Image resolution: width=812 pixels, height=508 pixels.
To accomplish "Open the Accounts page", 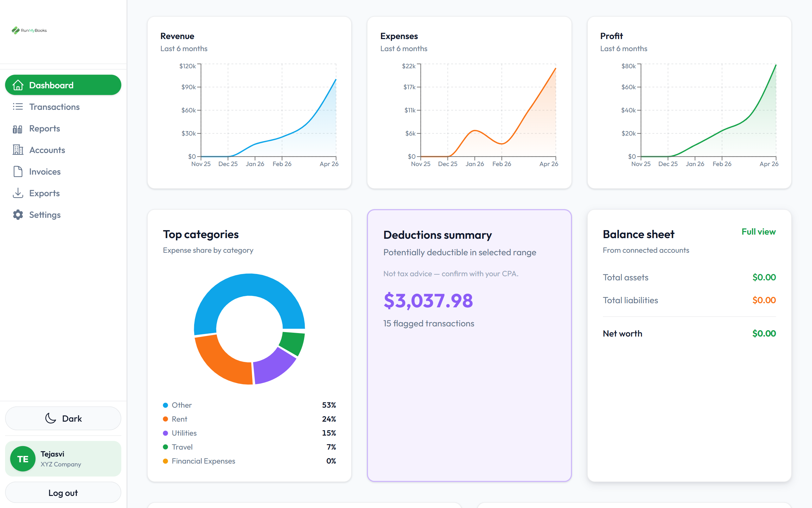I will (63, 150).
